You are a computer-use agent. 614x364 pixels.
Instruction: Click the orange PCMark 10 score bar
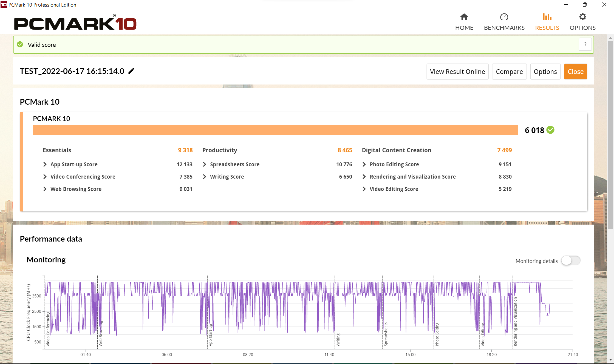[x=275, y=130]
